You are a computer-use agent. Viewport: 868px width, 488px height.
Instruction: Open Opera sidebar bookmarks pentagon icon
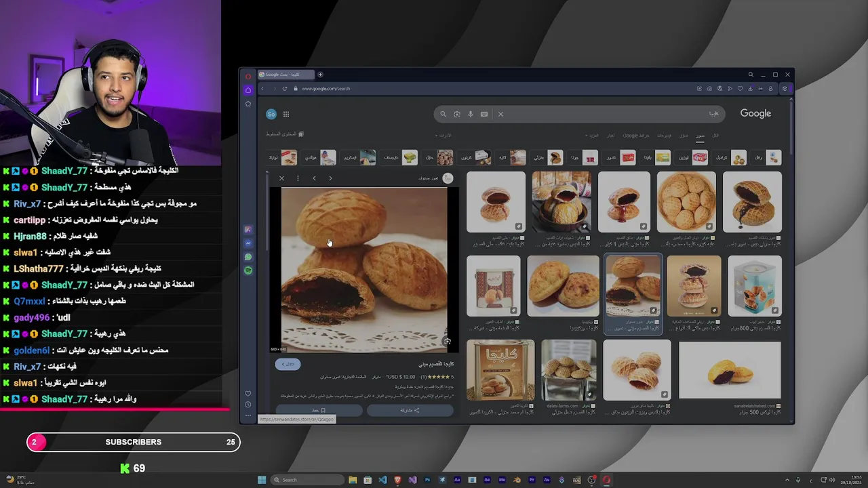pyautogui.click(x=248, y=104)
